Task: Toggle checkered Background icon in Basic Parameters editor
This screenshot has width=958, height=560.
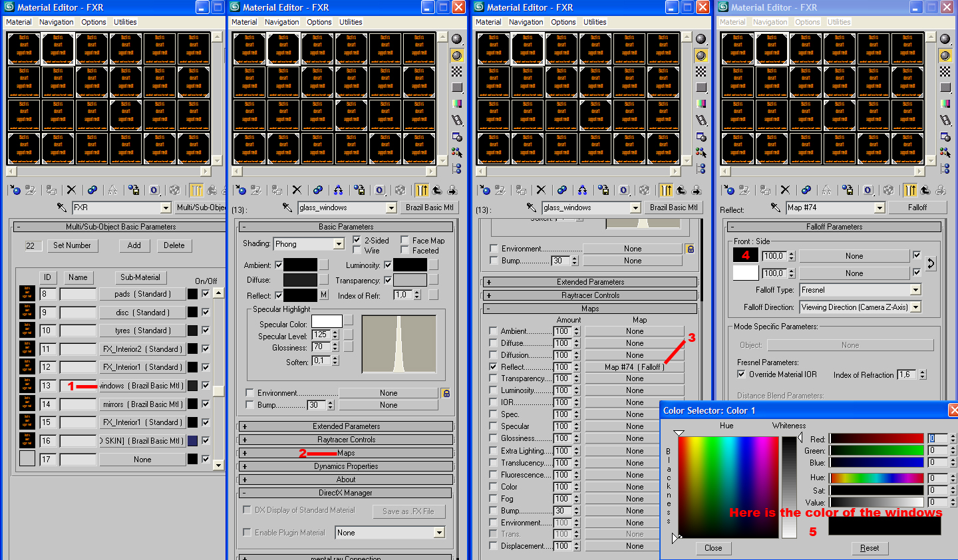Action: click(457, 72)
